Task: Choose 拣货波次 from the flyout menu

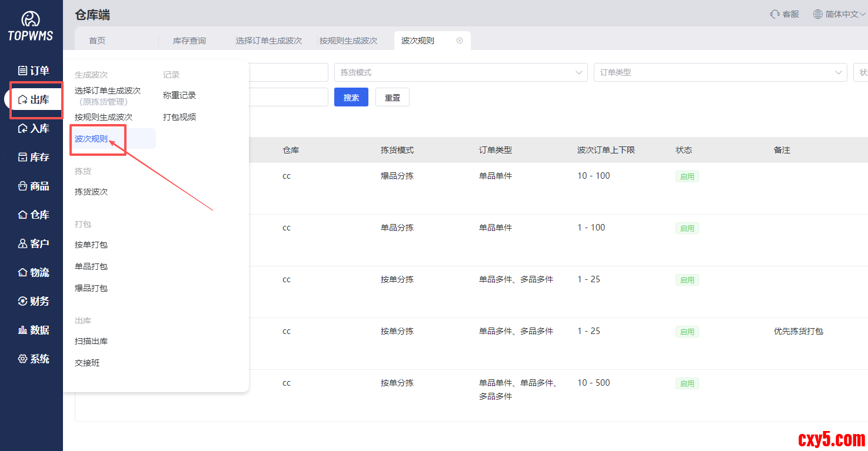Action: click(x=91, y=192)
